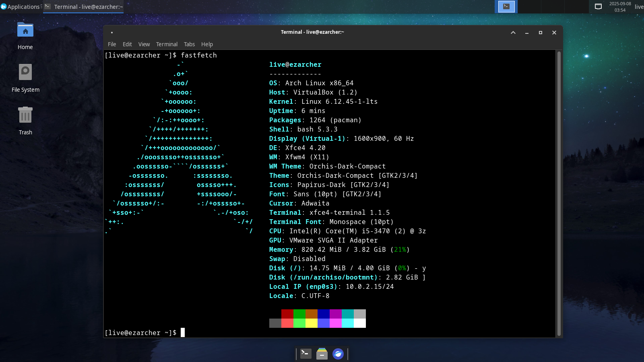The image size is (644, 362).
Task: Click 'Icons: Papirus-Dark' line
Action: [330, 185]
